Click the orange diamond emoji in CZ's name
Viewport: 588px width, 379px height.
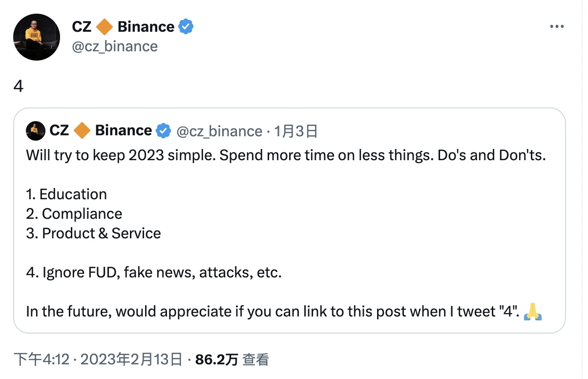tap(104, 27)
